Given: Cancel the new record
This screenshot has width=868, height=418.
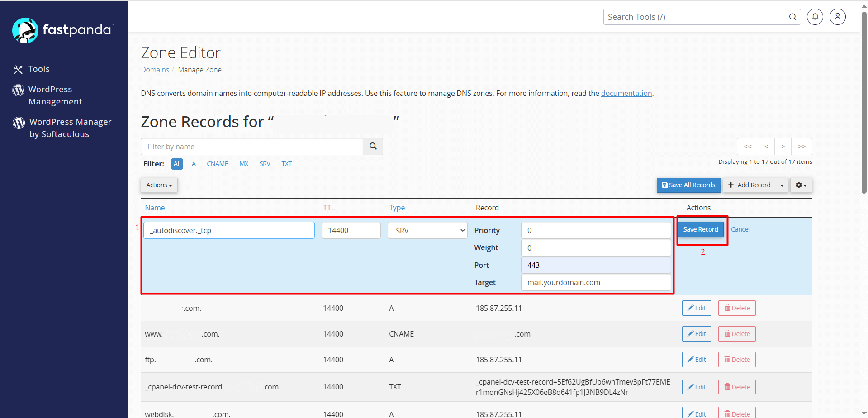Looking at the screenshot, I should pyautogui.click(x=740, y=229).
